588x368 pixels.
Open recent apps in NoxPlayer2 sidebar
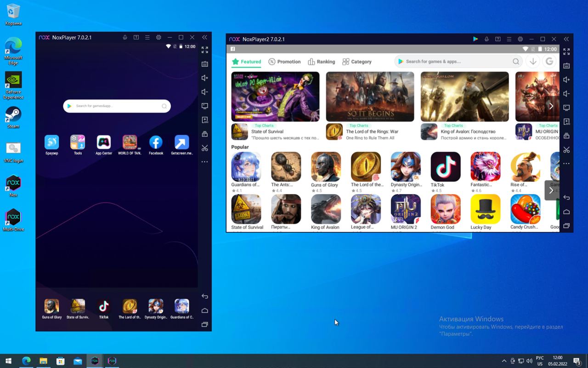click(566, 226)
